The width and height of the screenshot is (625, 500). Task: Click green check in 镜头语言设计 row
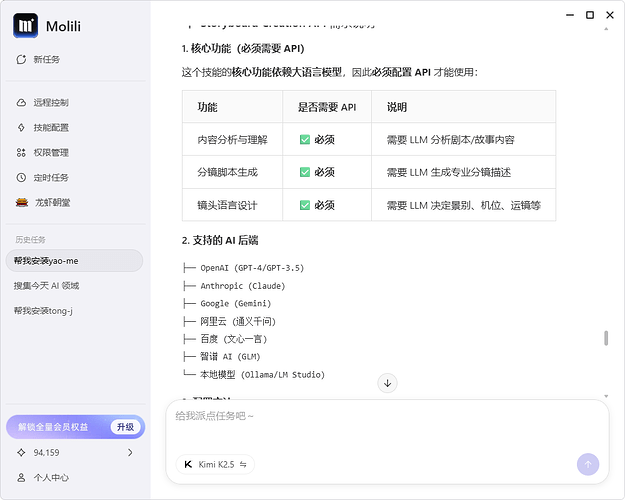(305, 205)
